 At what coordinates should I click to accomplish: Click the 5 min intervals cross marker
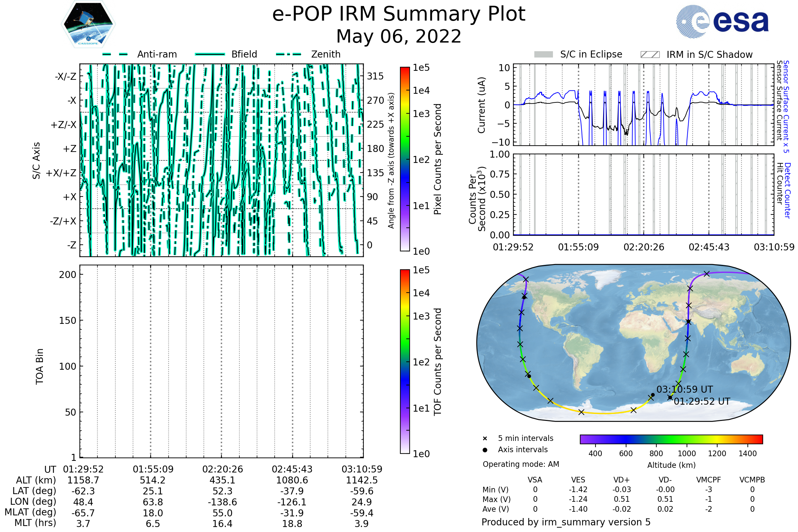[485, 439]
